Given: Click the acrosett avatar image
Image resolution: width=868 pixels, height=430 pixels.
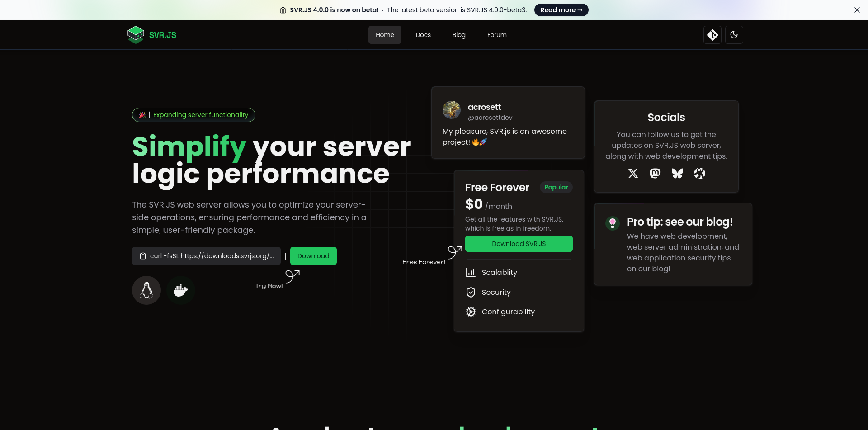Looking at the screenshot, I should (452, 110).
